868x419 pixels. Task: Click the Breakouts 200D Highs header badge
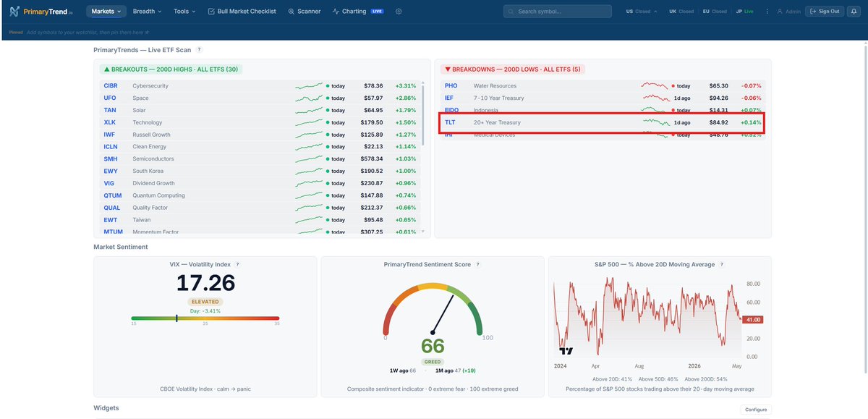click(x=171, y=69)
